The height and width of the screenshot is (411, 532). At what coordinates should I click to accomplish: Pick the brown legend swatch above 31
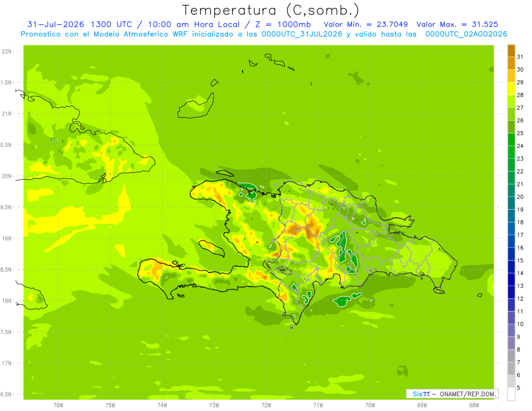pyautogui.click(x=511, y=51)
